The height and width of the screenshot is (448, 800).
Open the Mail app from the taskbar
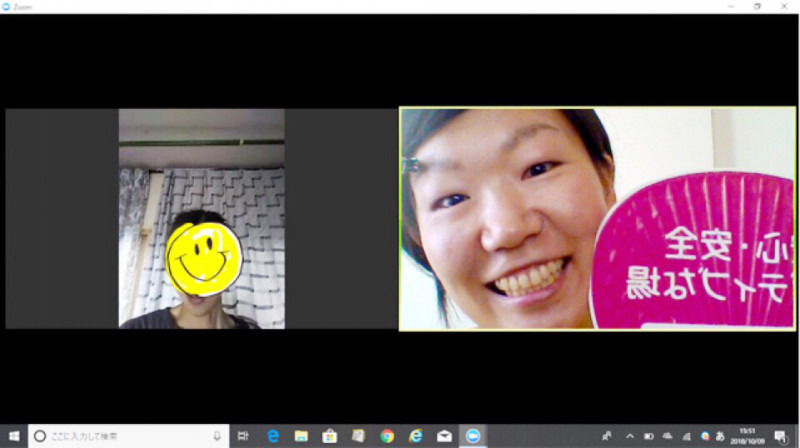pyautogui.click(x=444, y=436)
